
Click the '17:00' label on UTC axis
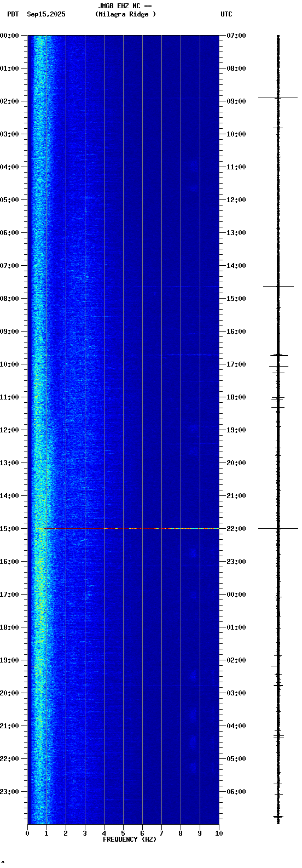[236, 364]
